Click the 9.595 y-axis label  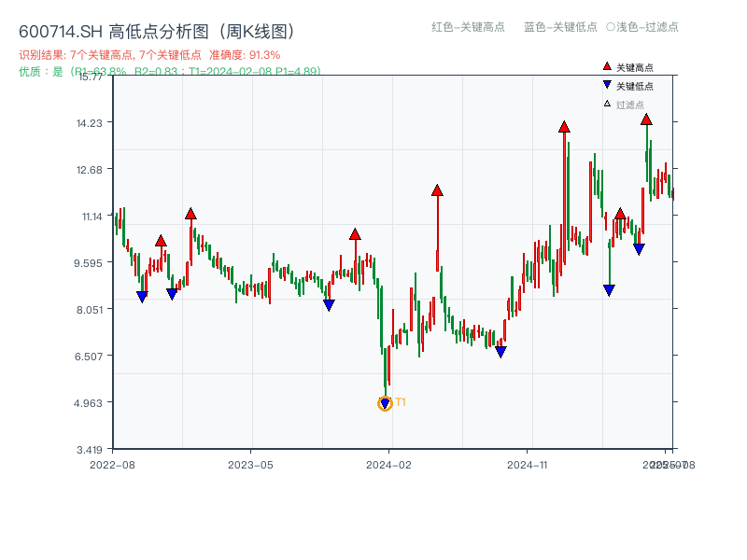(x=88, y=263)
